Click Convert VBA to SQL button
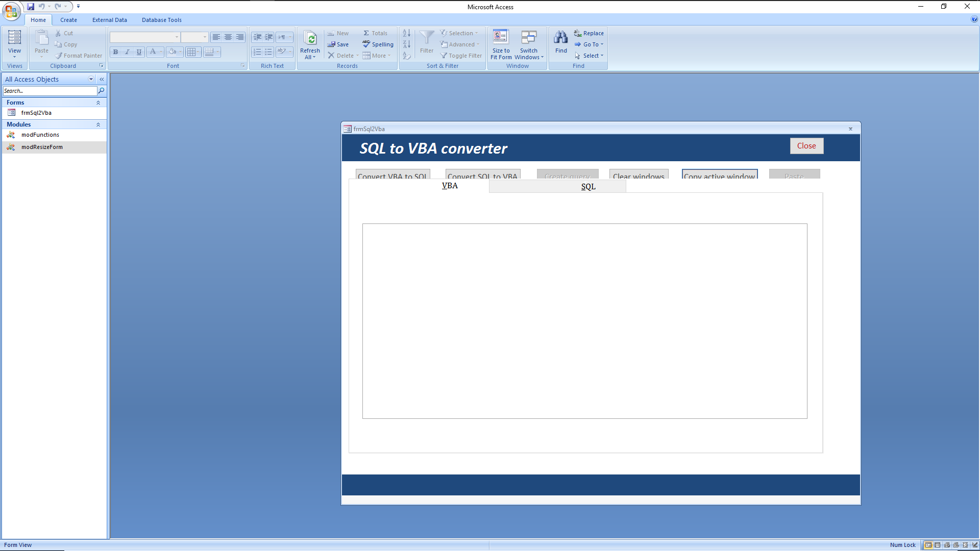The image size is (980, 551). [x=393, y=174]
